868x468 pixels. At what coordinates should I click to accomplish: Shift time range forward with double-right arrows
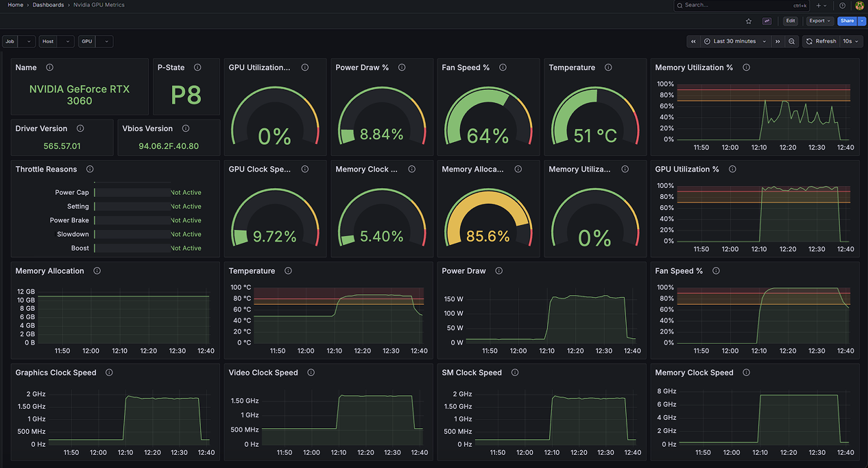[x=777, y=41]
